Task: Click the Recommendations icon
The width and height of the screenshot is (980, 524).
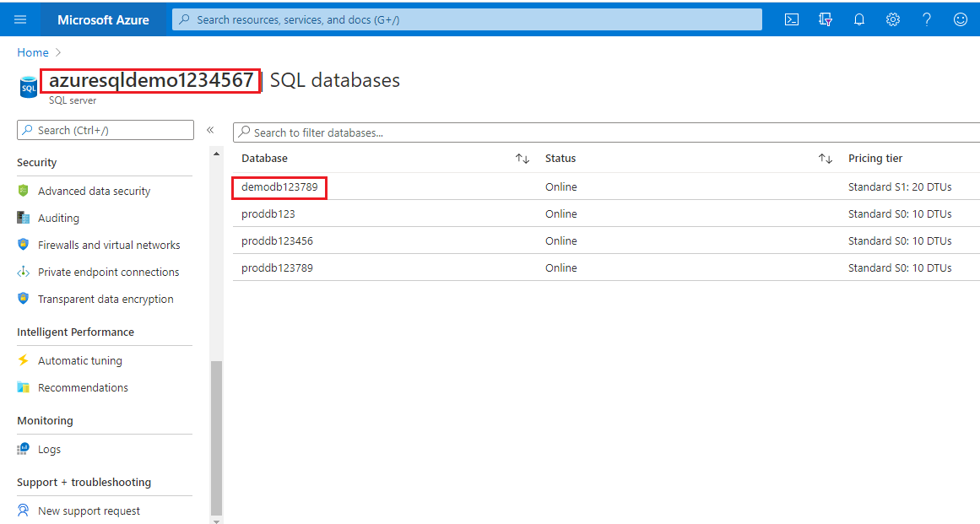Action: click(23, 387)
